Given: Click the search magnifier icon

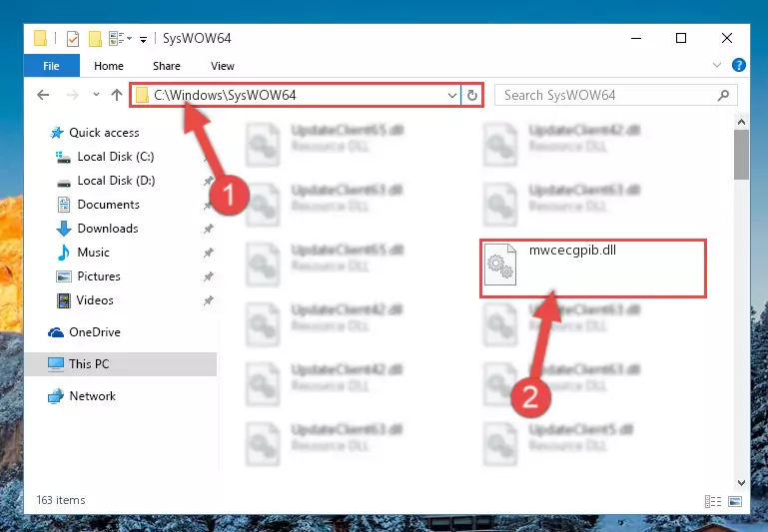Looking at the screenshot, I should coord(723,95).
